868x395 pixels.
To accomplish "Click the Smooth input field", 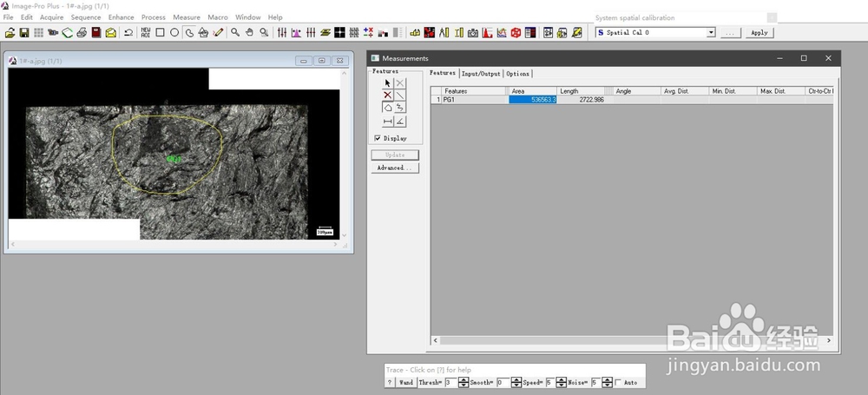I will coord(503,382).
